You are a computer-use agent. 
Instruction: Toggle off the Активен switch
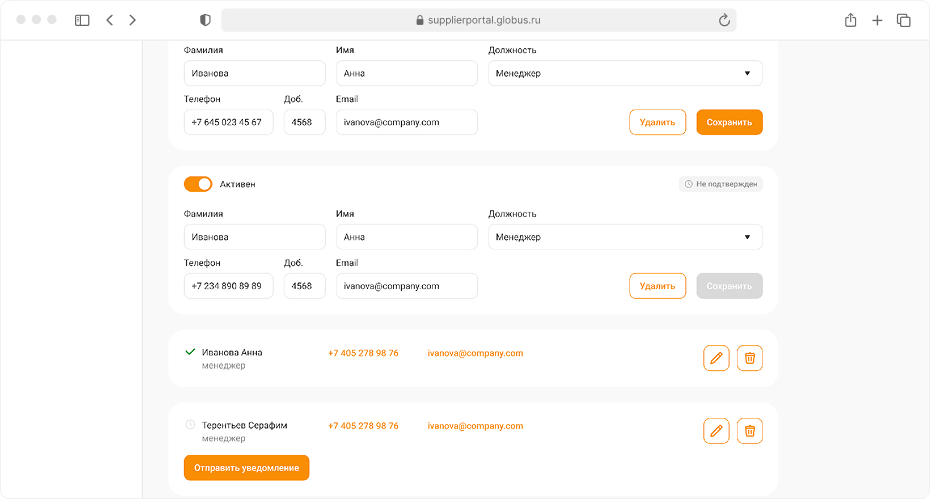point(198,184)
